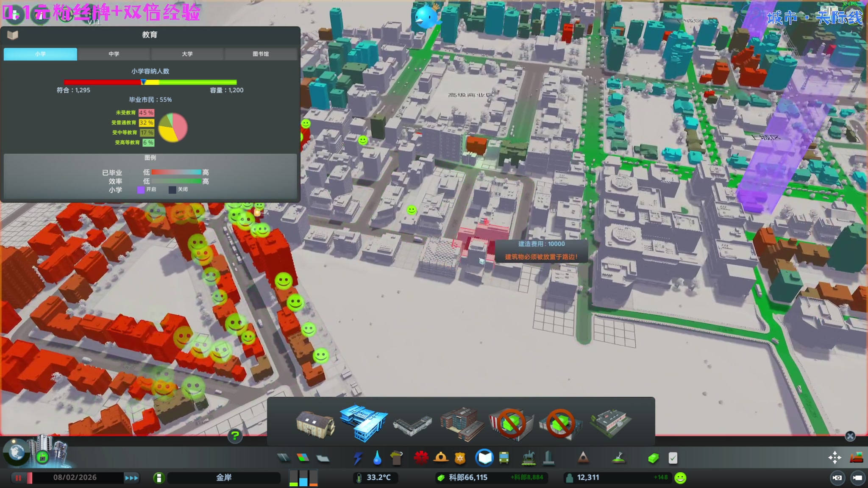Toggle free camera mode
Screen dimensions: 868x488
pos(857,478)
